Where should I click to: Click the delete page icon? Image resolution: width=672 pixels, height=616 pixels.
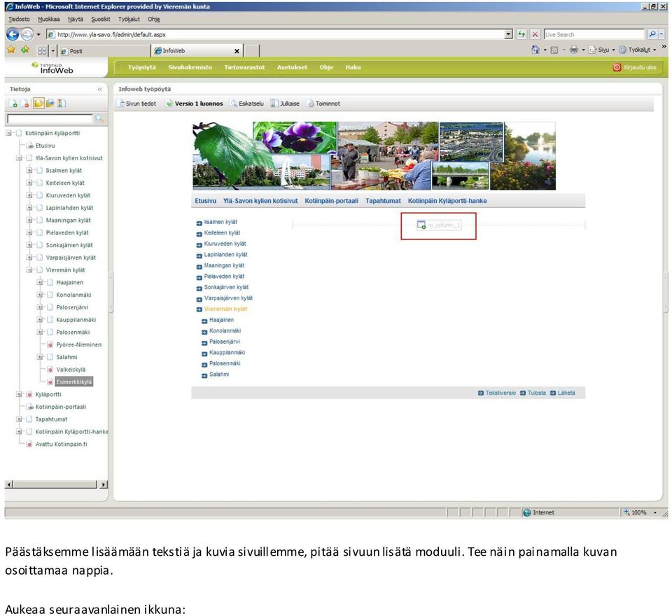pos(25,104)
